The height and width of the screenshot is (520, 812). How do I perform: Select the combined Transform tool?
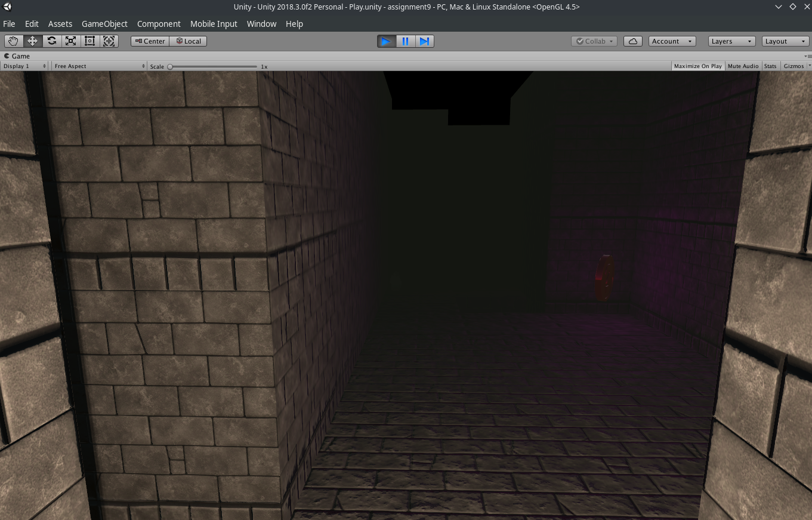tap(109, 41)
